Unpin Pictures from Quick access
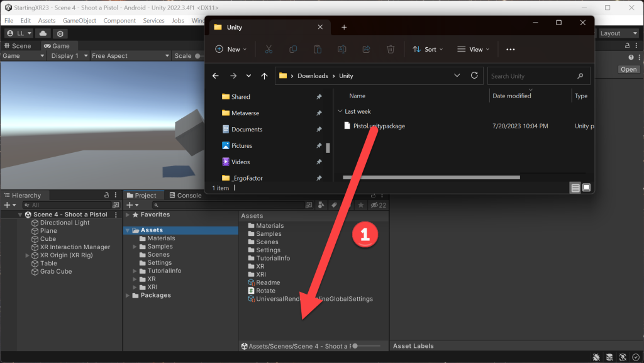This screenshot has width=644, height=363. point(319,146)
